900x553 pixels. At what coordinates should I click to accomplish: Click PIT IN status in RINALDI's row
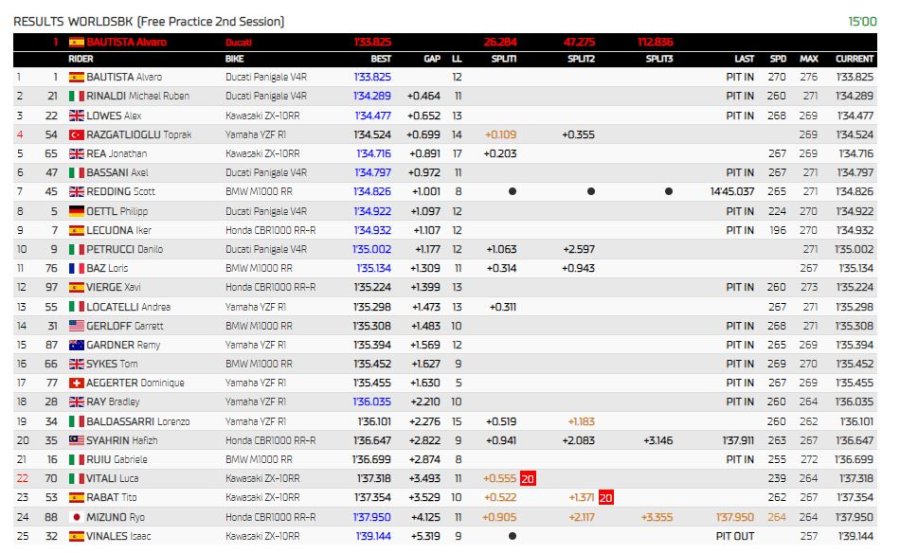coord(740,96)
